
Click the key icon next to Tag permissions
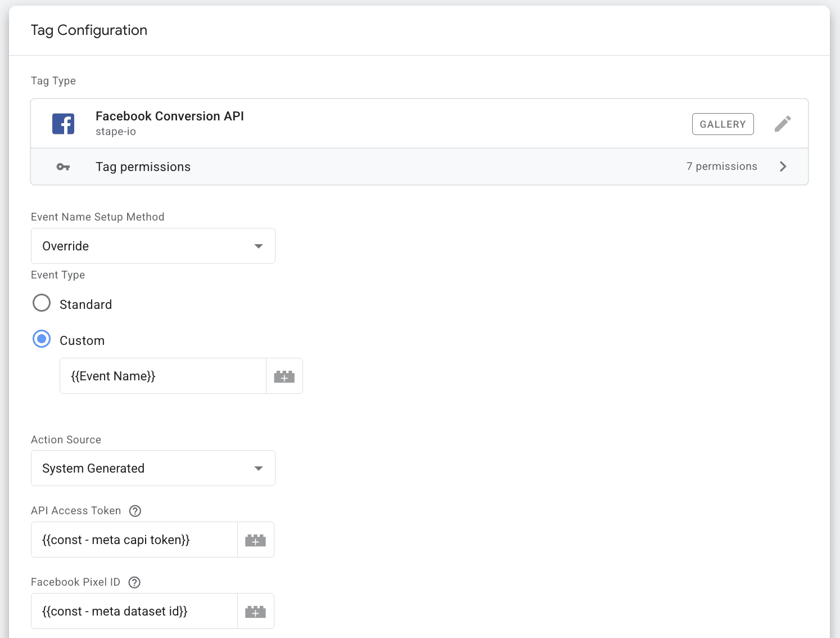coord(62,167)
